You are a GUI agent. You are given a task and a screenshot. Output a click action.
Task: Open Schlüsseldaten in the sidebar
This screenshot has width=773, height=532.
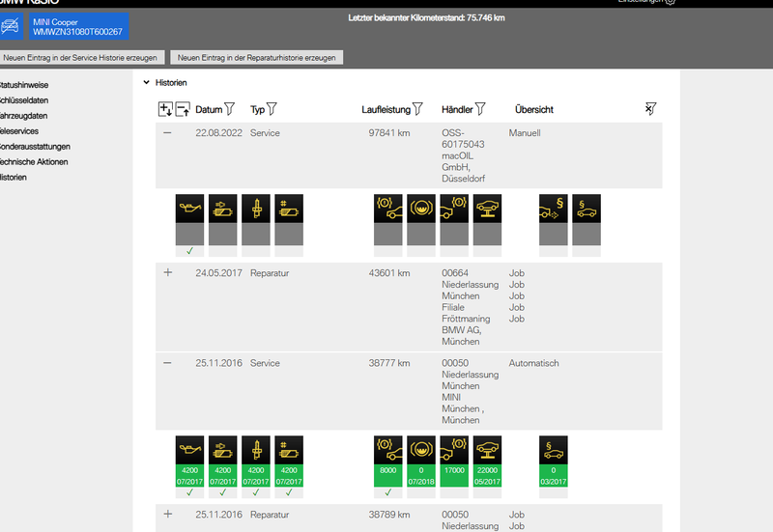(x=23, y=100)
